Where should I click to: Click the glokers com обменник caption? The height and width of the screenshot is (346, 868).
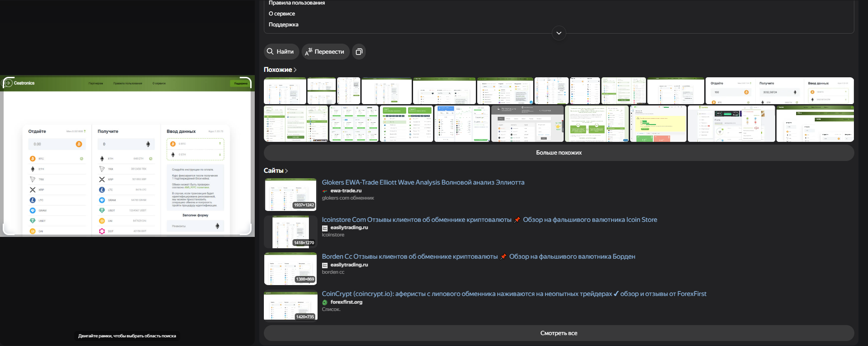(x=348, y=198)
